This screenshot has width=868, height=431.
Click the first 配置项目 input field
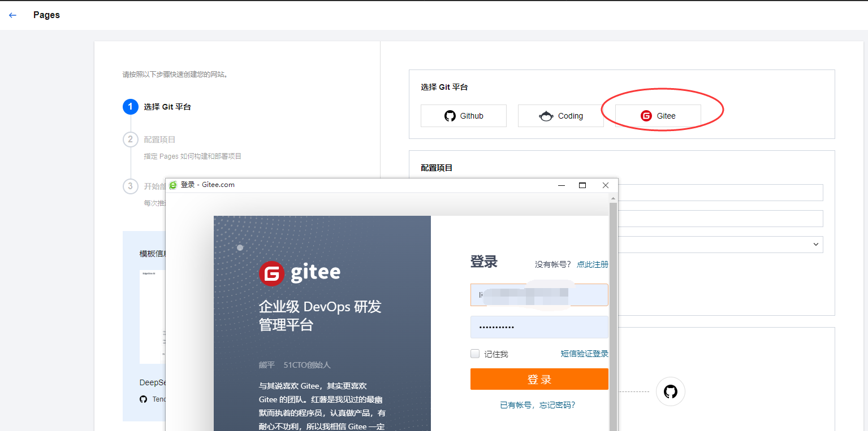click(720, 192)
